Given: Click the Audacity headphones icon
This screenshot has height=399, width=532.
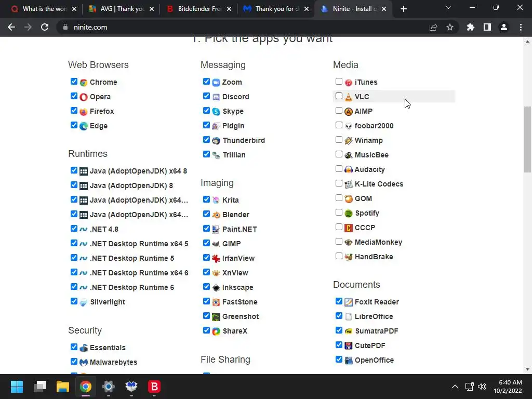Looking at the screenshot, I should [x=349, y=170].
